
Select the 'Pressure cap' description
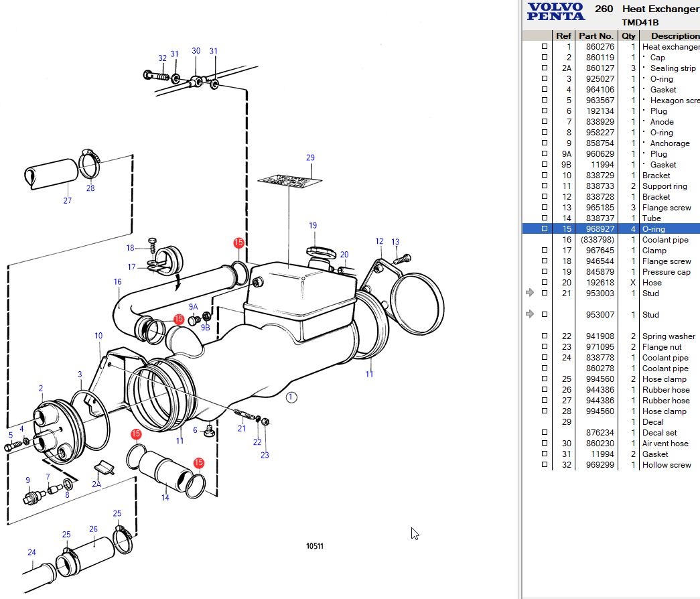pos(666,271)
